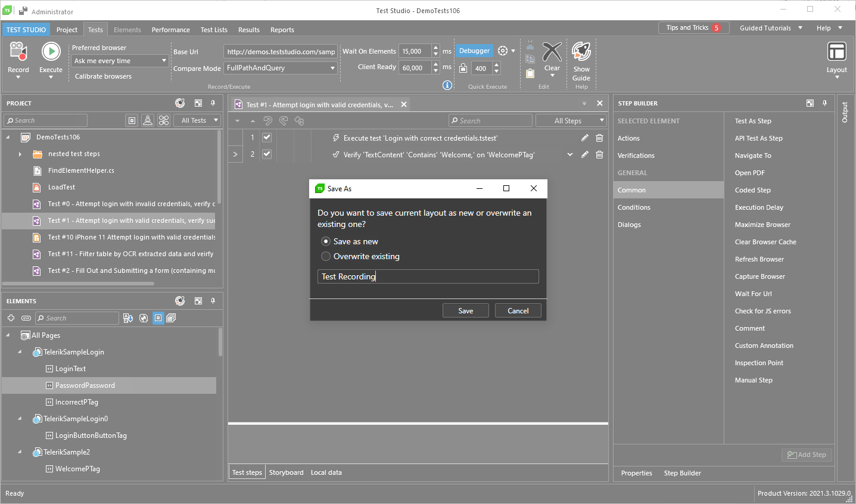The width and height of the screenshot is (856, 504).
Task: Run the test with Execute icon
Action: pyautogui.click(x=51, y=52)
